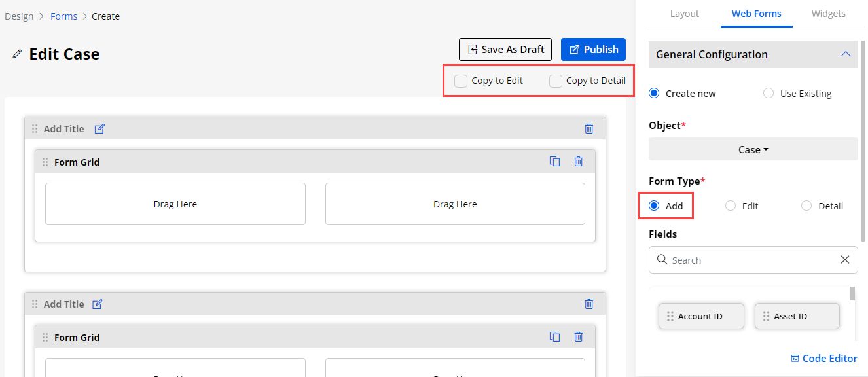Delete the first Add Title section
The image size is (868, 377).
(588, 129)
